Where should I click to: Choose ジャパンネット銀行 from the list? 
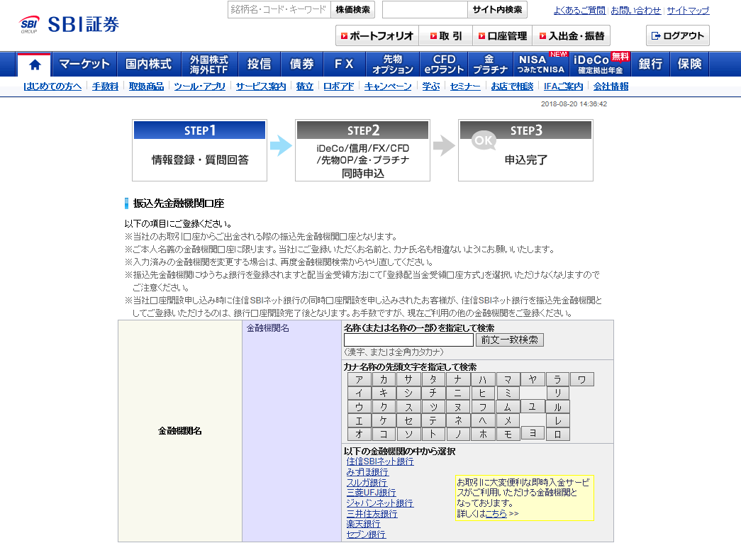click(380, 503)
